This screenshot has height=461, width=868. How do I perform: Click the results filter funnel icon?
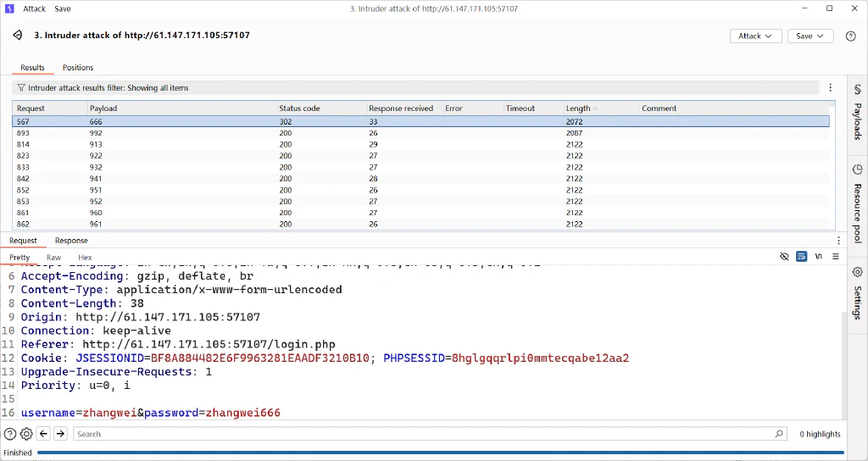pos(21,87)
